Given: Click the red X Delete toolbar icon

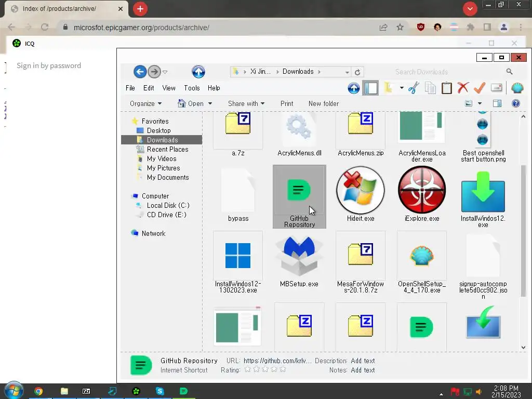Looking at the screenshot, I should tap(463, 88).
